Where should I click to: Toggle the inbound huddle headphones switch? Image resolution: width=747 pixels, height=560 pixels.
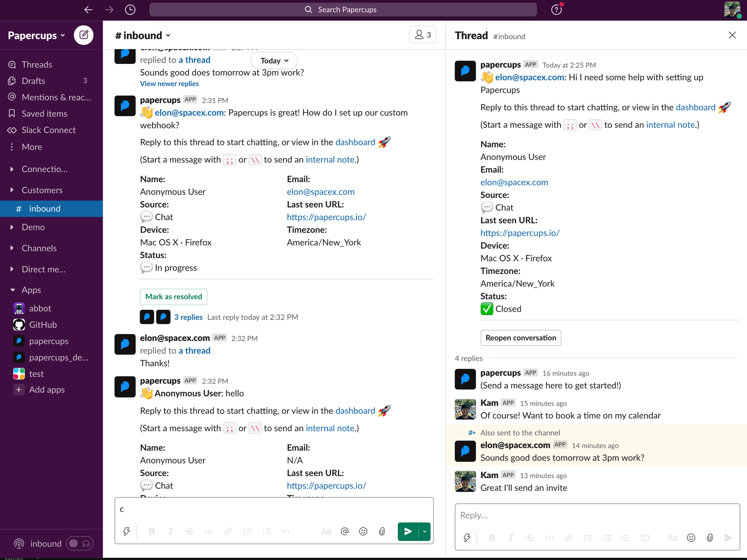(80, 544)
